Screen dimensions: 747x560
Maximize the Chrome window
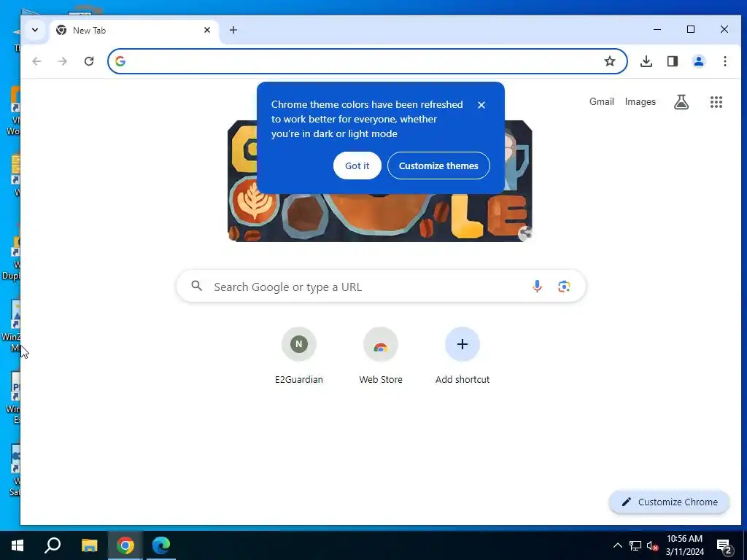[690, 29]
